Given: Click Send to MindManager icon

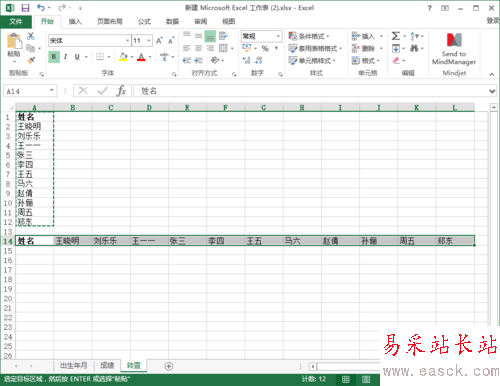Looking at the screenshot, I should (x=454, y=40).
